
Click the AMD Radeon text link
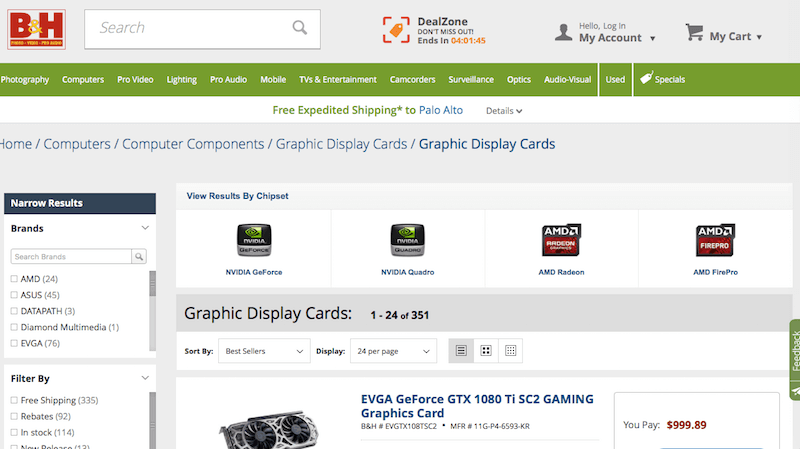click(x=561, y=272)
